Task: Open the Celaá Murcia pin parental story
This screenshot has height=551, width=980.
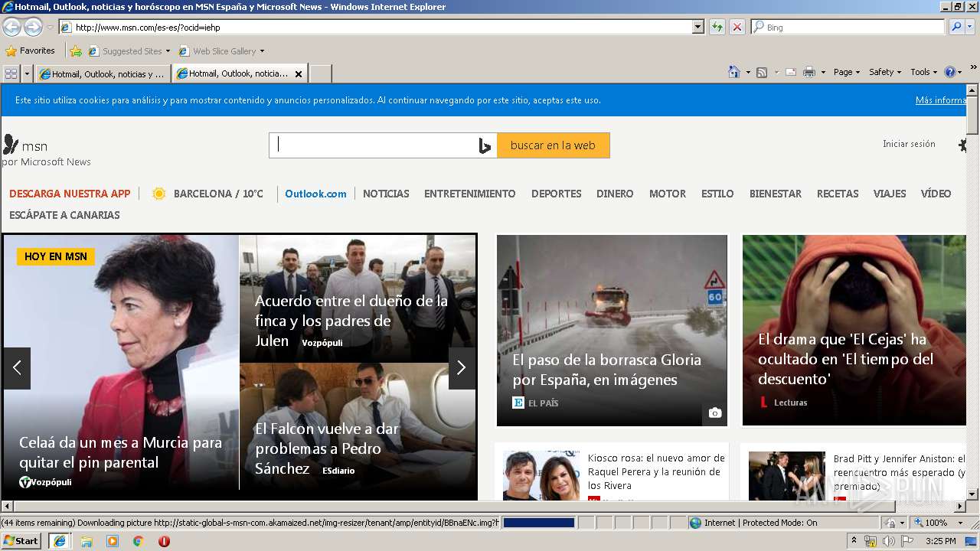Action: pyautogui.click(x=120, y=452)
